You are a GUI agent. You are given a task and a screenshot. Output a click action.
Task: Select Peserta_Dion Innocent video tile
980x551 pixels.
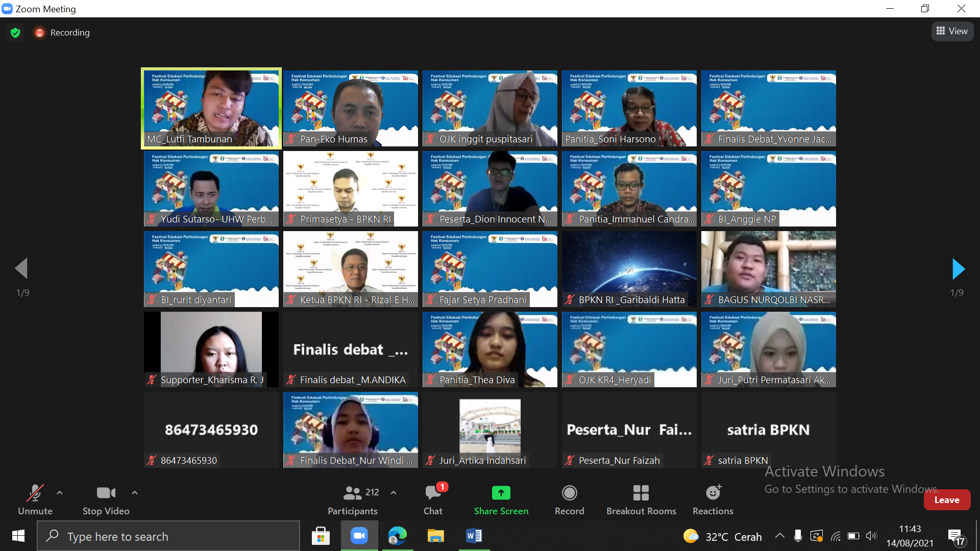tap(490, 189)
